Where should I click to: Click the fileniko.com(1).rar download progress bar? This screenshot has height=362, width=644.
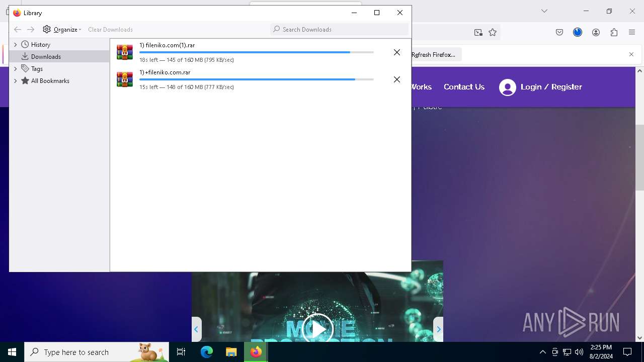(257, 52)
